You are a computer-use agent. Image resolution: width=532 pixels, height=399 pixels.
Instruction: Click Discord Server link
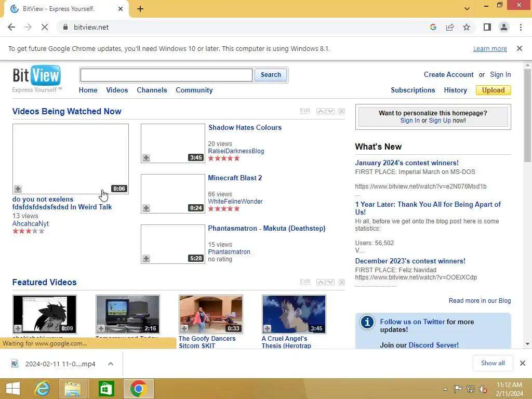[434, 345]
